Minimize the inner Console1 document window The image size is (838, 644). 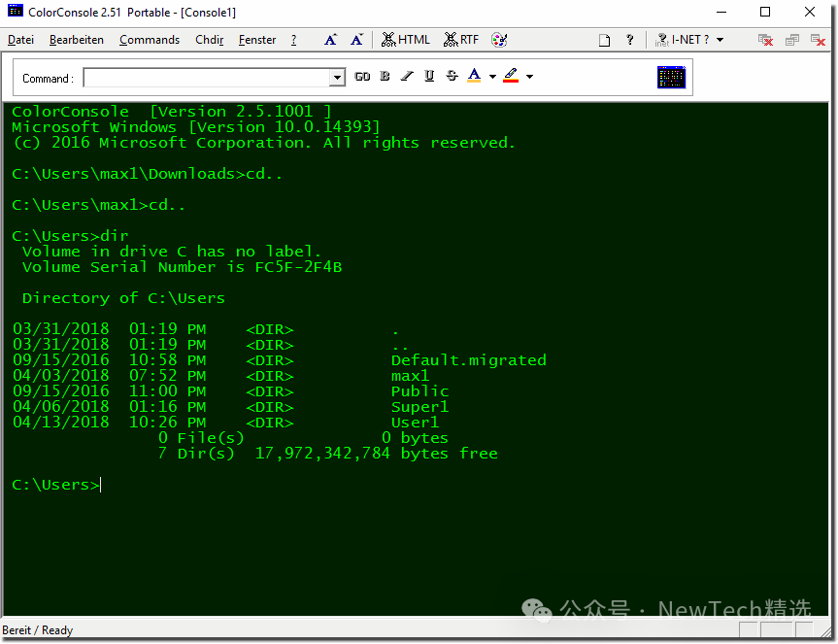[x=765, y=40]
